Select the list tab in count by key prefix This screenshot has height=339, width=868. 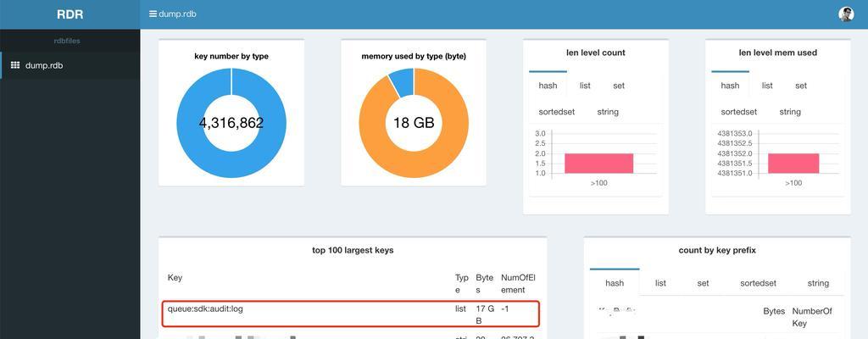click(660, 282)
